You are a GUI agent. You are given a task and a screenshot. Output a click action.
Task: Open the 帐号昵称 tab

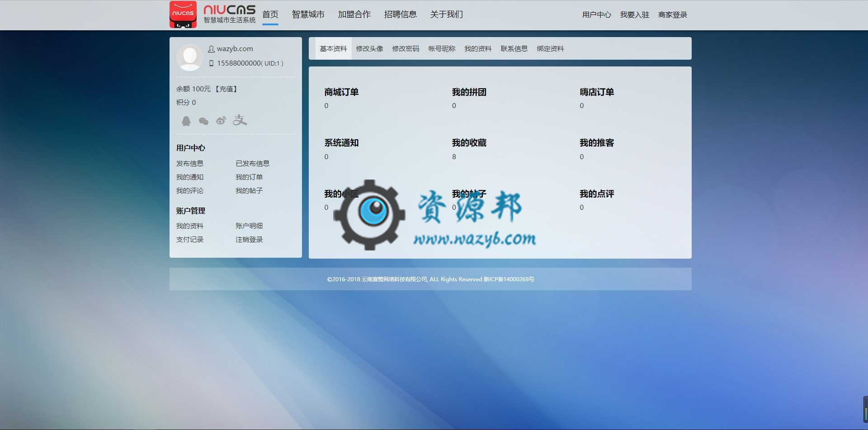point(442,48)
